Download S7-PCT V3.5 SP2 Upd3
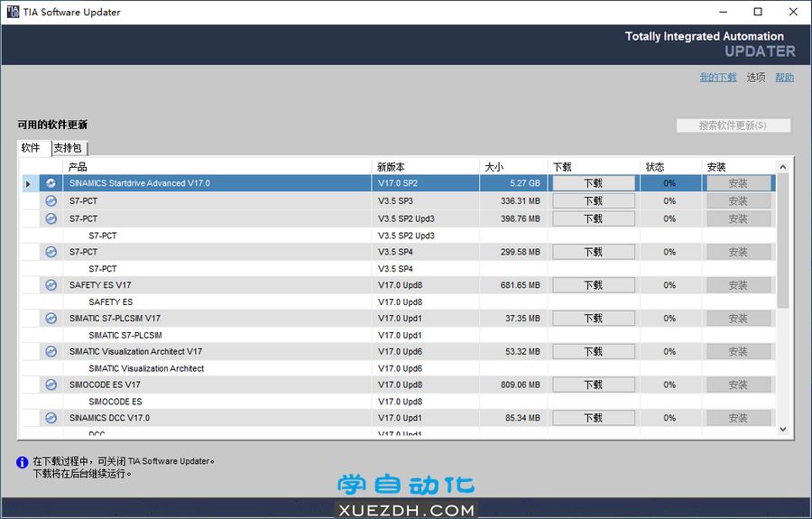This screenshot has width=812, height=519. 594,218
